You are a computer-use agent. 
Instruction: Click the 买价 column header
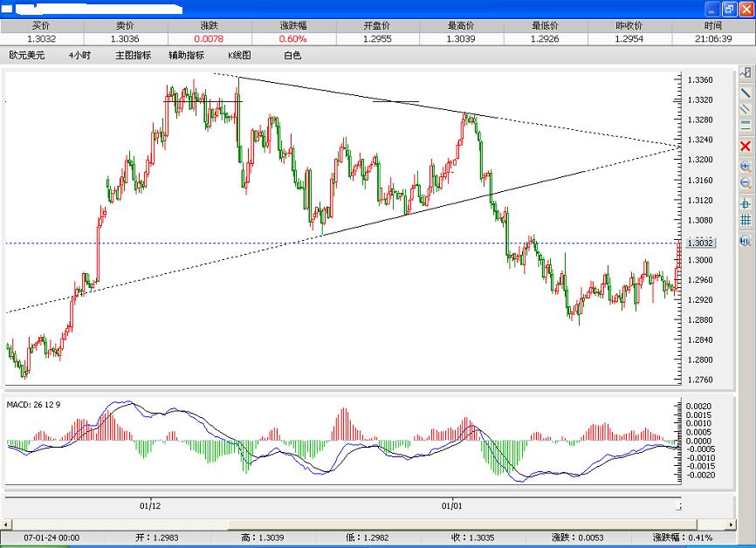(x=41, y=26)
